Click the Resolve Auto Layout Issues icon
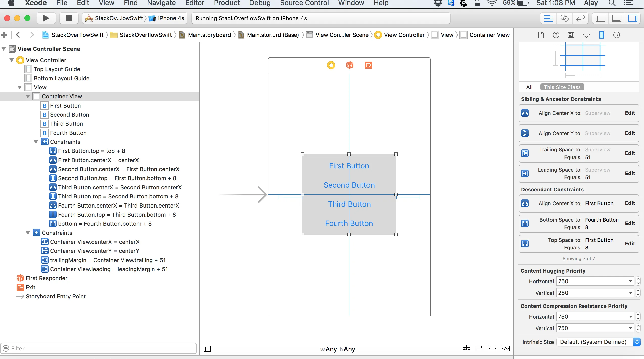 [505, 349]
